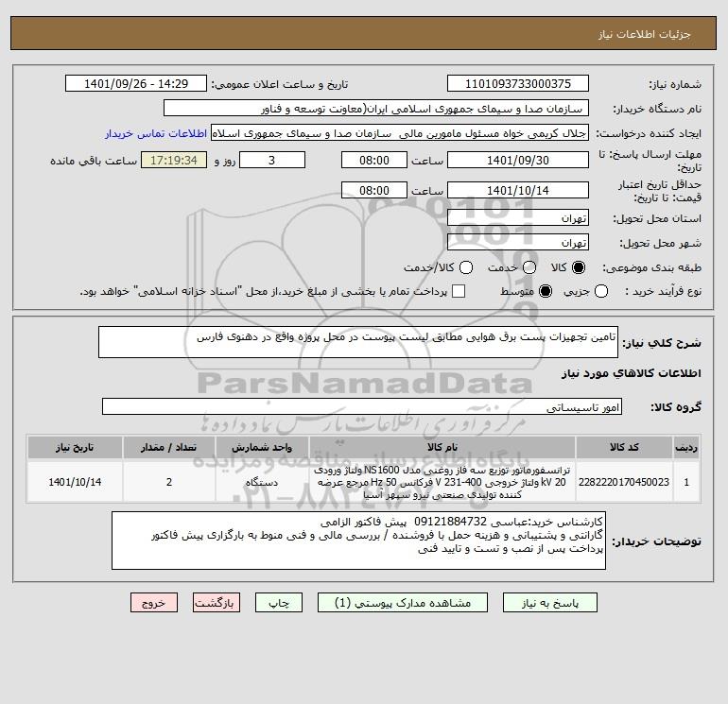
Task: Select the خدمت radio button
Action: coord(529,267)
